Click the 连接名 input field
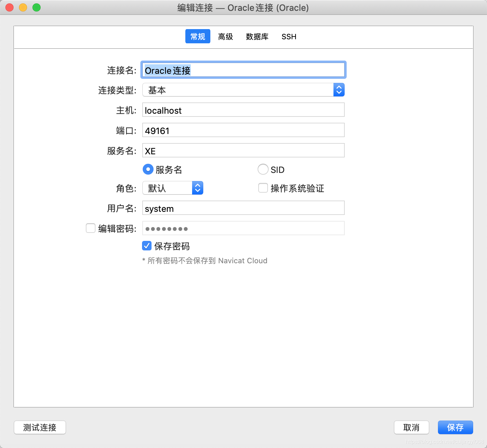 (x=243, y=70)
